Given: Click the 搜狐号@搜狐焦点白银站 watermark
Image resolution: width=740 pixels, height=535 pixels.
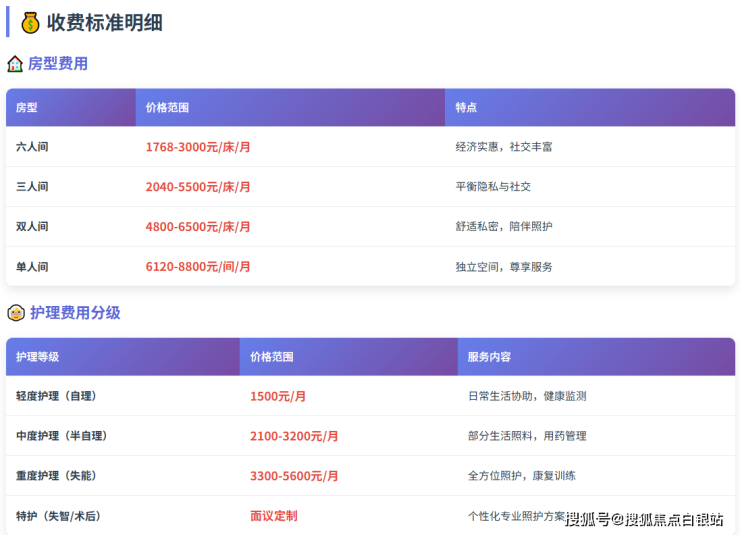Looking at the screenshot, I should [644, 519].
